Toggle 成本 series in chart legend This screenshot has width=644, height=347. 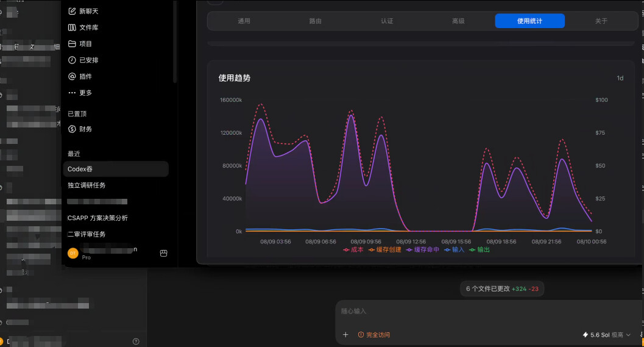[353, 249]
